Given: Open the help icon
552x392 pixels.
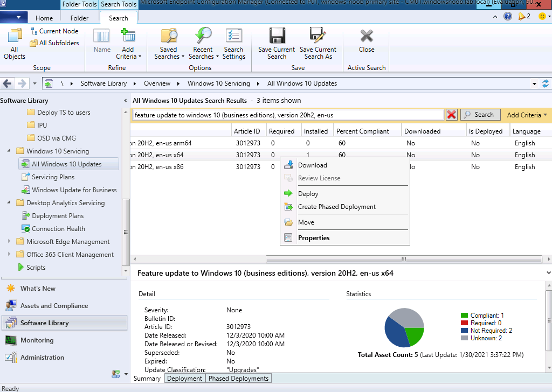Looking at the screenshot, I should 508,16.
